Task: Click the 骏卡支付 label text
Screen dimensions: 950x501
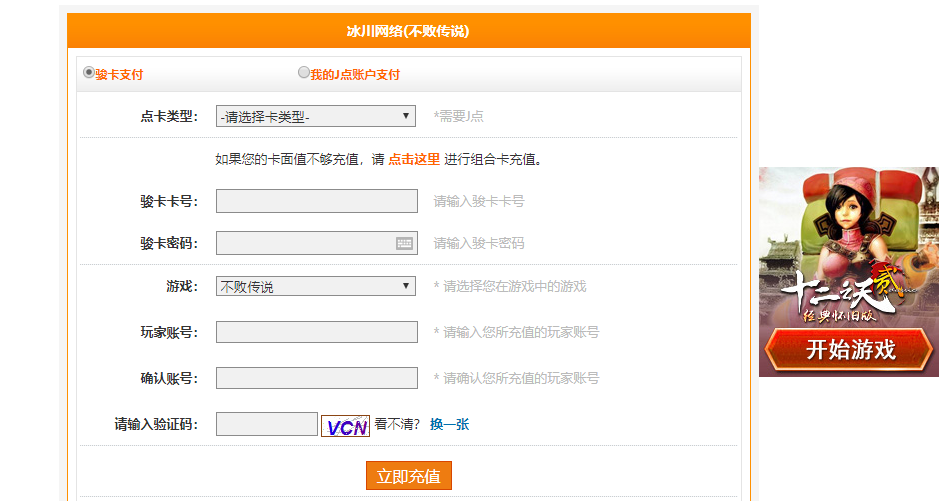Action: pyautogui.click(x=119, y=75)
